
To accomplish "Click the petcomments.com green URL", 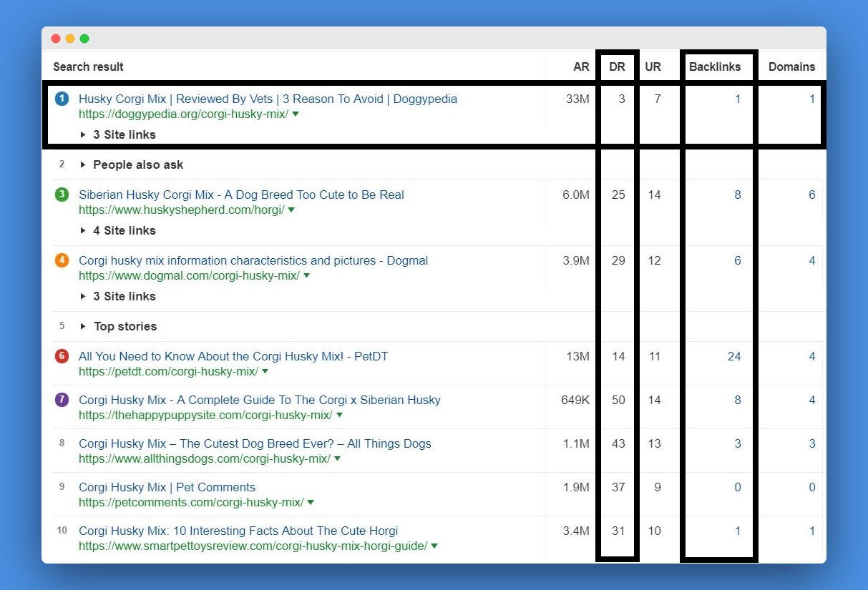I will (191, 503).
